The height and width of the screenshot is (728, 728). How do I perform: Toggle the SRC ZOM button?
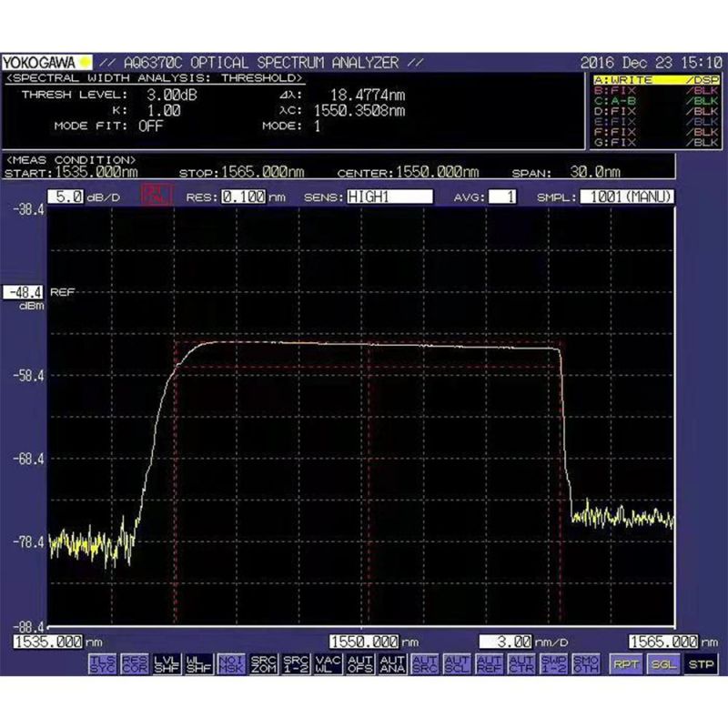point(263,663)
